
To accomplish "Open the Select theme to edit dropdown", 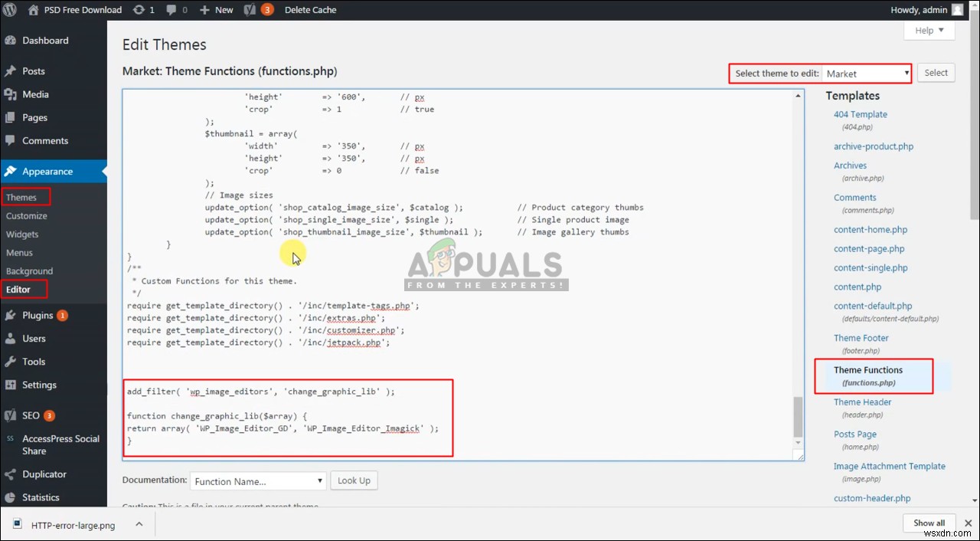I will 865,73.
